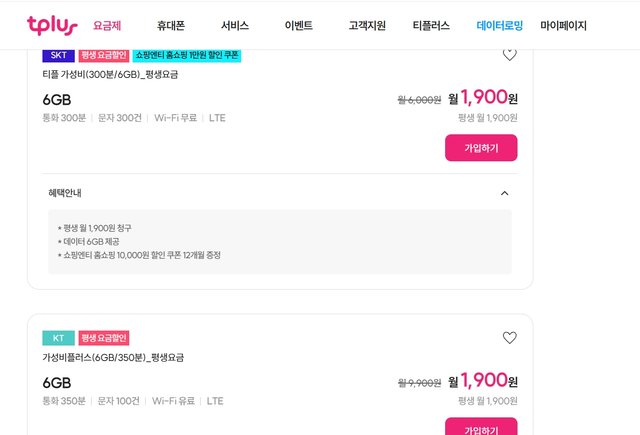Click 가입하기 for the KT 6GB plan
640x435 pixels.
pyautogui.click(x=481, y=426)
